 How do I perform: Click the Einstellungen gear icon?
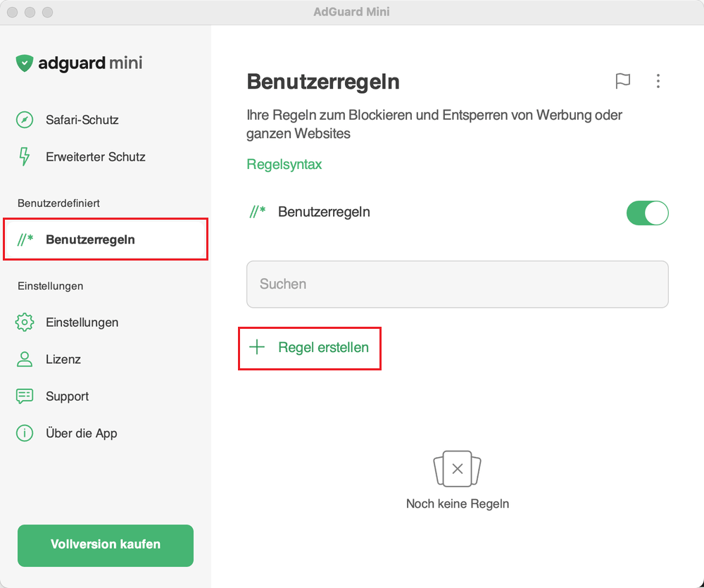pyautogui.click(x=25, y=322)
